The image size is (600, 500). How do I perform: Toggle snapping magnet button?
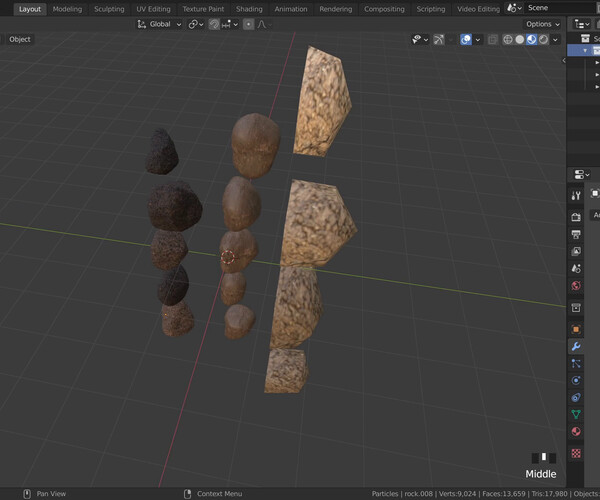coord(214,24)
